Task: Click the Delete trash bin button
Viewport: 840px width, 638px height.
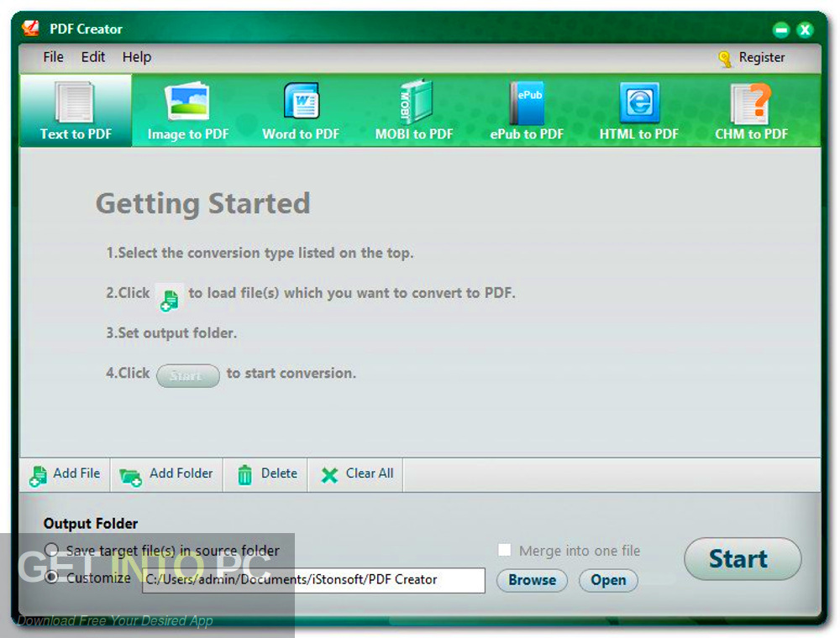Action: tap(265, 474)
